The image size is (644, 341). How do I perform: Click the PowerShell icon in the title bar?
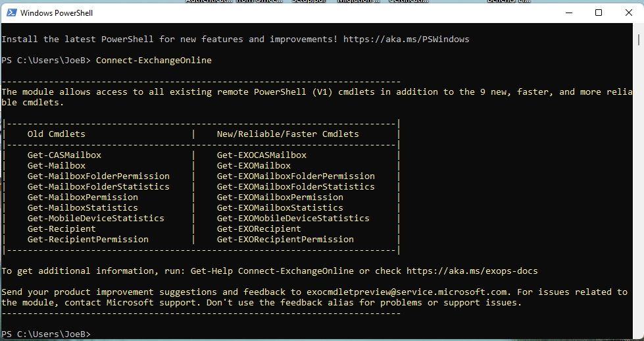pyautogui.click(x=10, y=13)
